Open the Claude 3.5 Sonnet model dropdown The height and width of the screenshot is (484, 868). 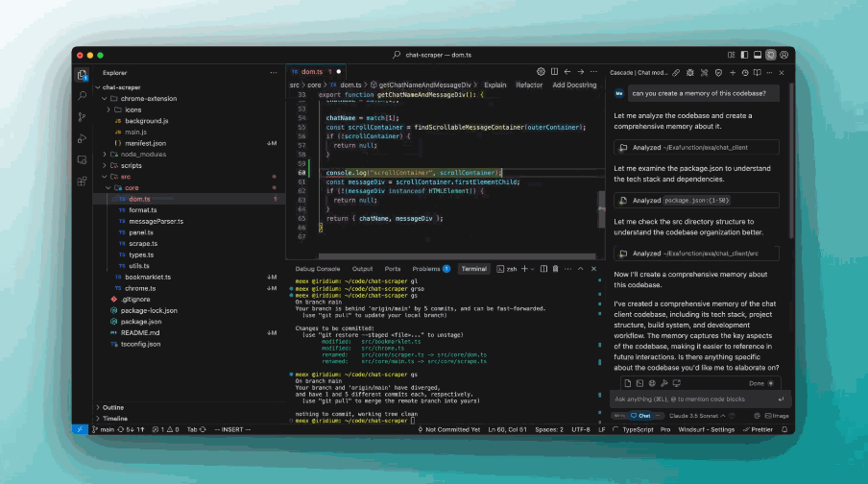696,416
